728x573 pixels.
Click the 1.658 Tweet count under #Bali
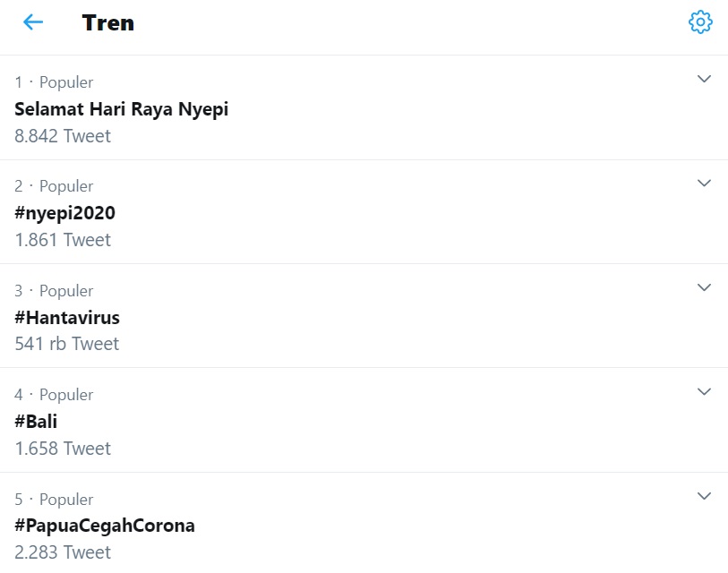point(63,449)
